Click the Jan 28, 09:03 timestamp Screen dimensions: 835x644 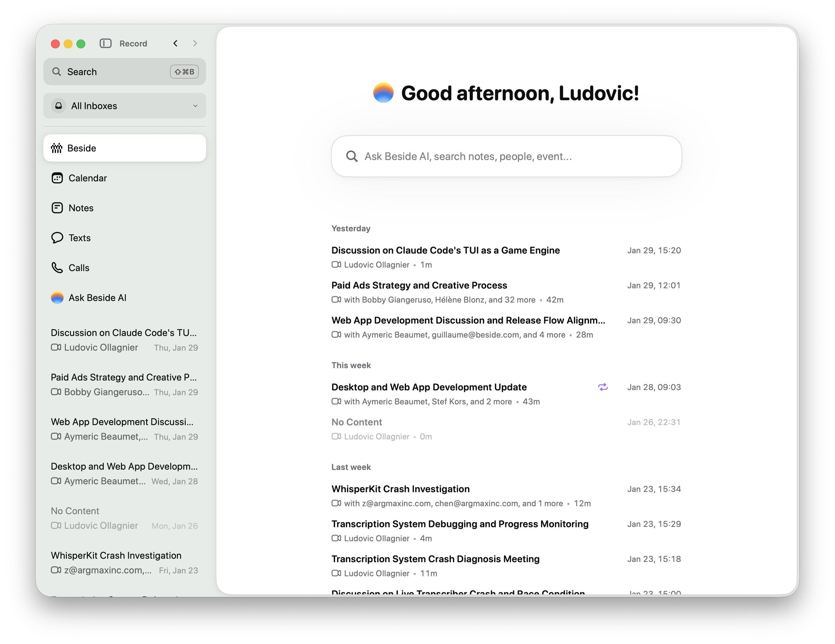click(654, 387)
